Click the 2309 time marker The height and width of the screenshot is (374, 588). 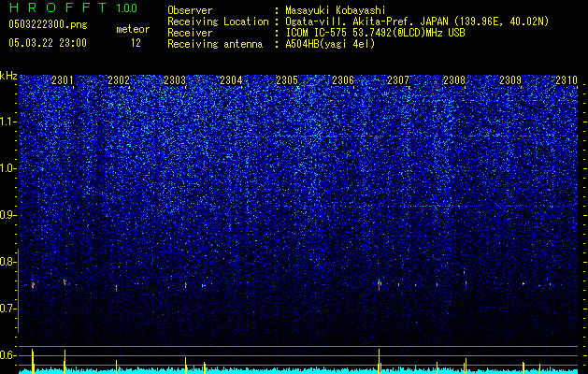[510, 80]
